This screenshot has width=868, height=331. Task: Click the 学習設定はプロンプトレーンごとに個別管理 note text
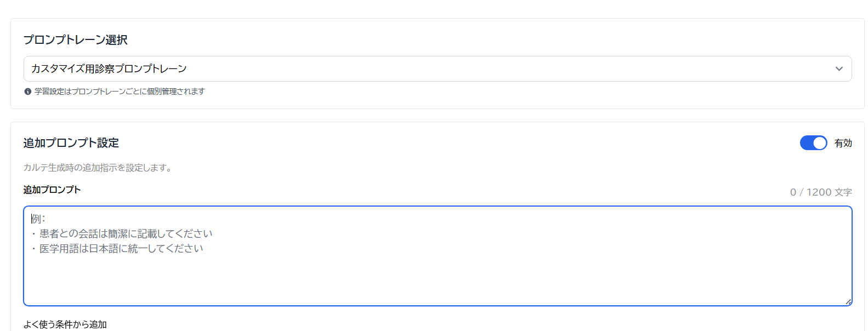coord(120,92)
